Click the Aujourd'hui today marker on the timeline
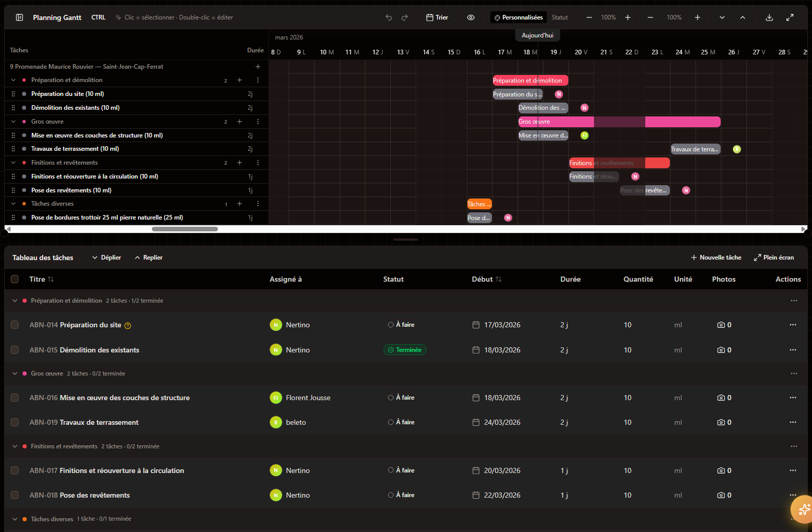Image resolution: width=812 pixels, height=532 pixels. (x=538, y=35)
